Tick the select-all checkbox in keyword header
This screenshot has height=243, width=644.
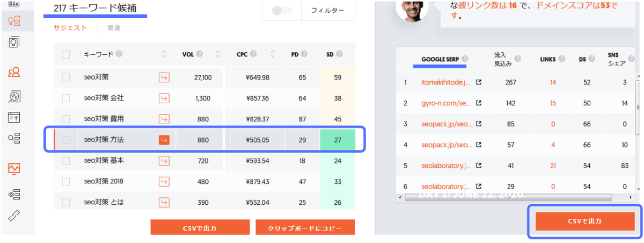66,54
